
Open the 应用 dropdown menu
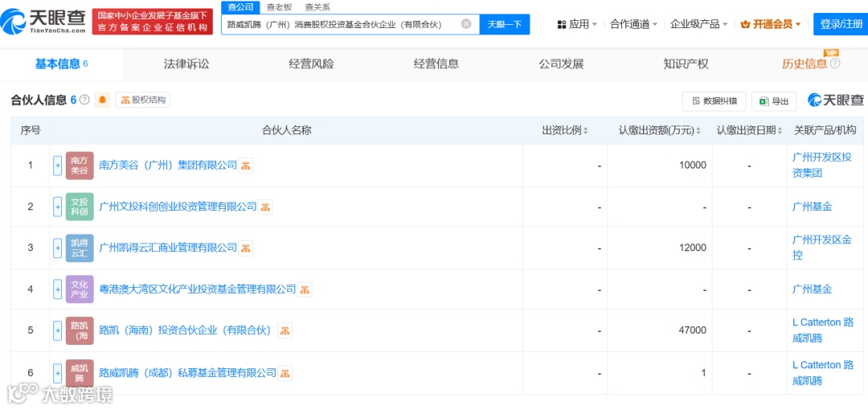tap(577, 24)
